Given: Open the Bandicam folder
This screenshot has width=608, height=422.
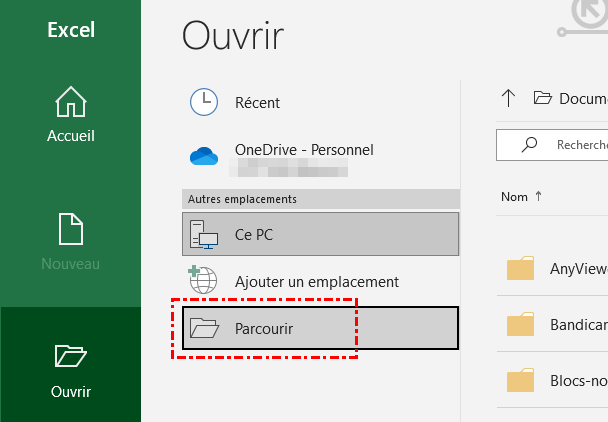Looking at the screenshot, I should [578, 325].
